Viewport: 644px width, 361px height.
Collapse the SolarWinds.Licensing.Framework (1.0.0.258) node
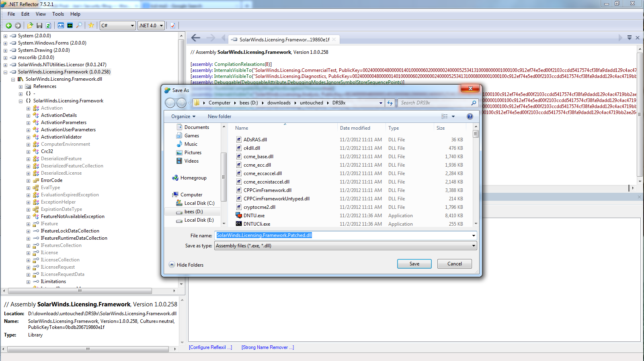tap(5, 72)
